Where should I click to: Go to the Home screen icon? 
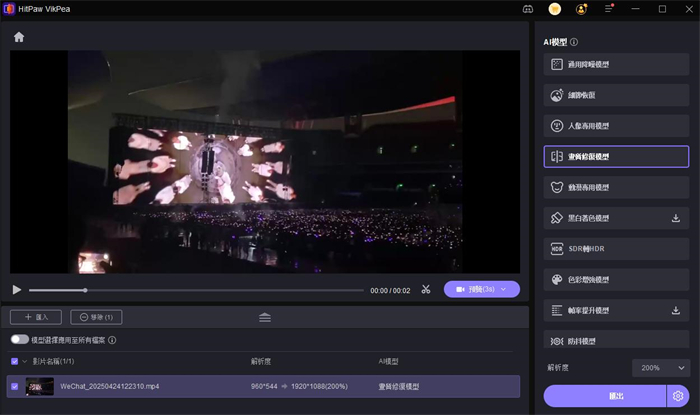tap(18, 37)
